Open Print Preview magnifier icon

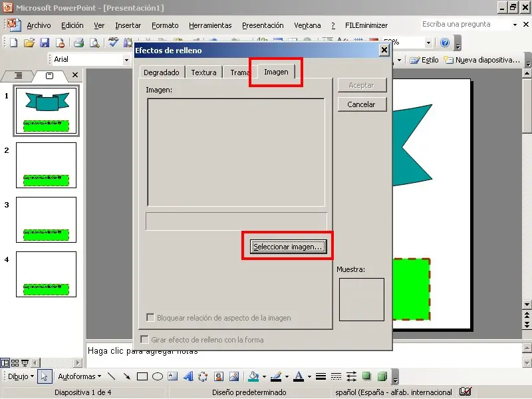[94, 43]
